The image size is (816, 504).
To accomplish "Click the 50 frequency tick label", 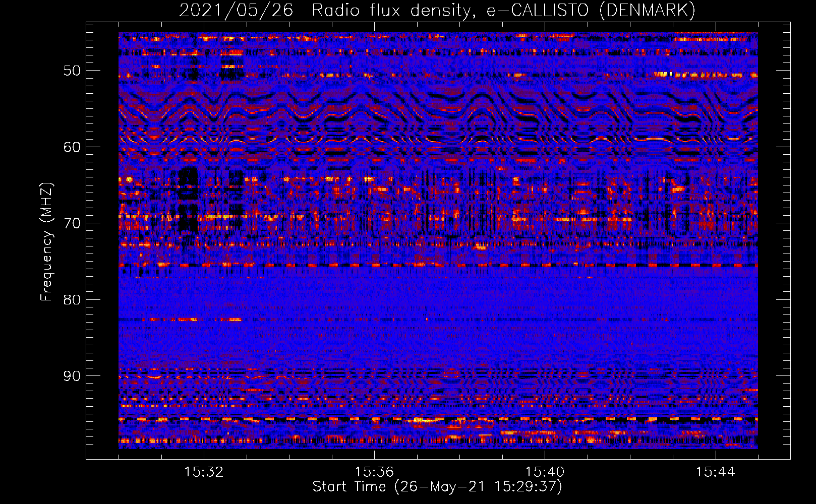I will [x=72, y=71].
